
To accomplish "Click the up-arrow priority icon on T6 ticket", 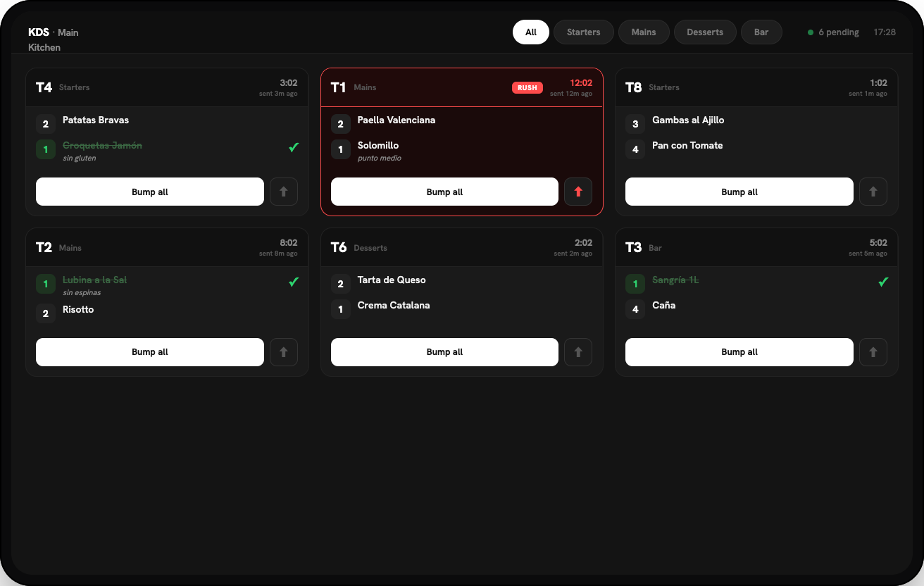I will [578, 352].
